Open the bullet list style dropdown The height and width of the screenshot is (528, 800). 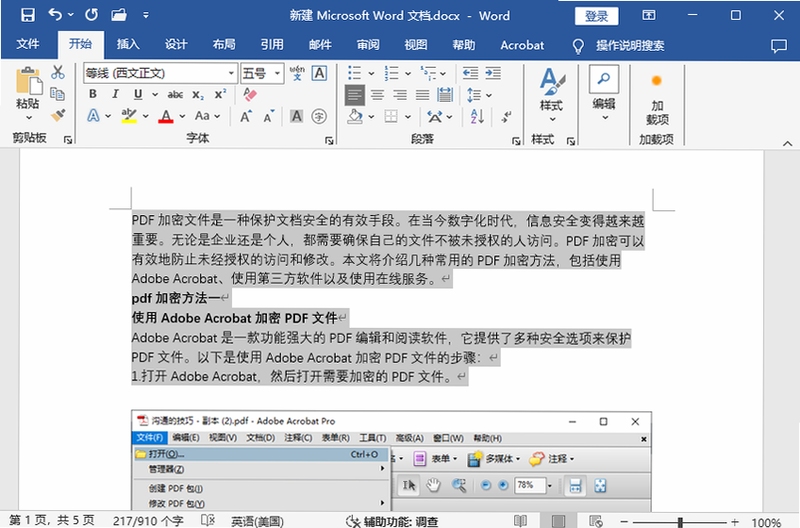[x=372, y=73]
